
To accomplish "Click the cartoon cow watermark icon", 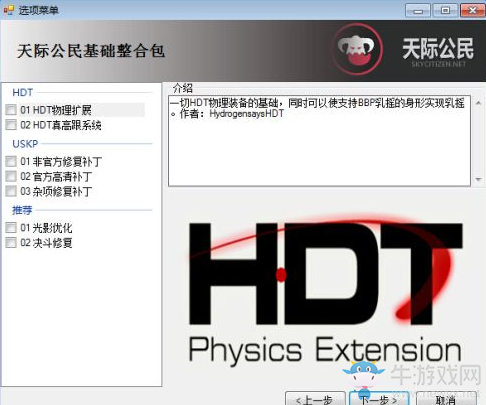I will click(x=363, y=377).
